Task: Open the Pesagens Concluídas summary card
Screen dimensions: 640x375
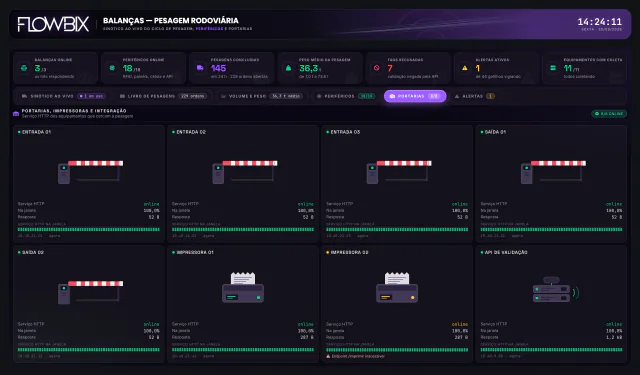Action: (231, 68)
